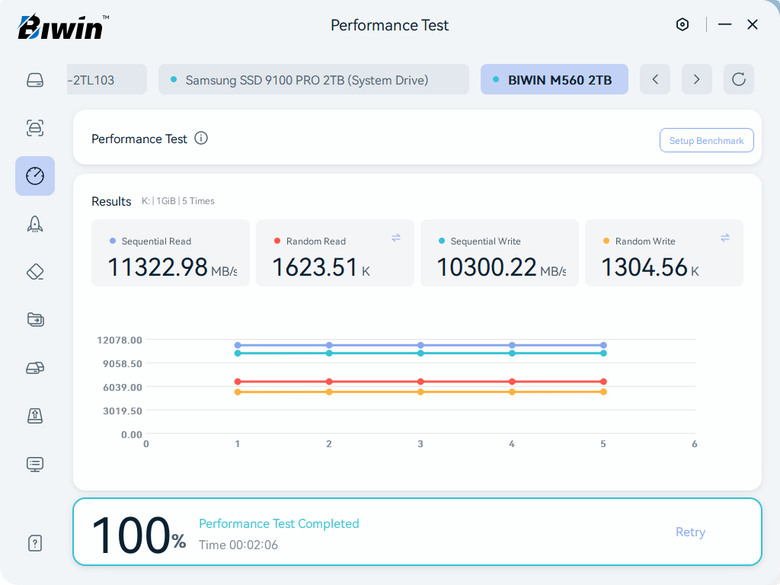Switch units on Random Read card

pyautogui.click(x=396, y=238)
